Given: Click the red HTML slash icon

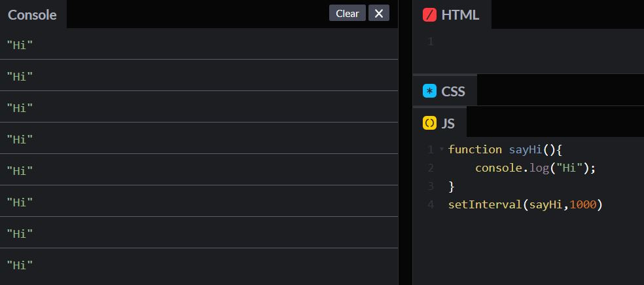Looking at the screenshot, I should pos(429,14).
